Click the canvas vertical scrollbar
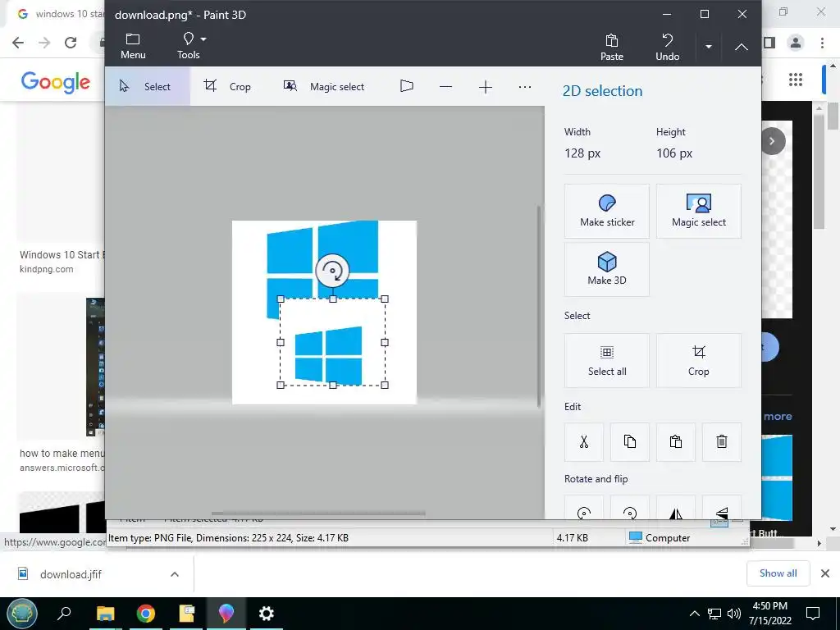Screen dimensions: 840x630 (x=539, y=307)
